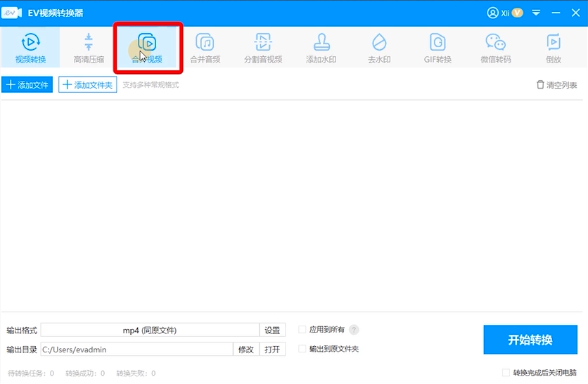This screenshot has width=588, height=384.
Task: Open the title bar dropdown menu arrow
Action: [536, 13]
